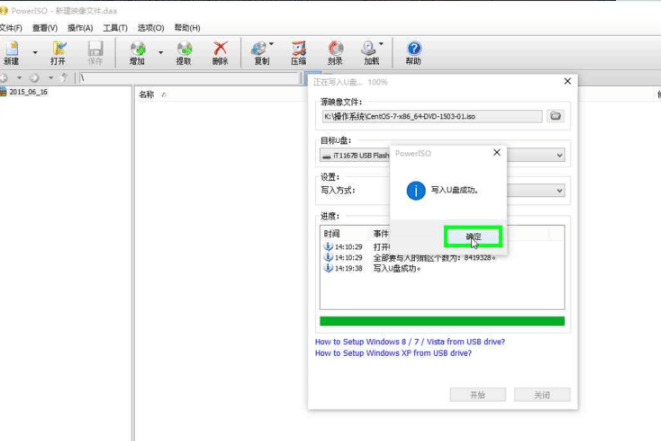Click the browse folder icon for source image

tap(556, 116)
